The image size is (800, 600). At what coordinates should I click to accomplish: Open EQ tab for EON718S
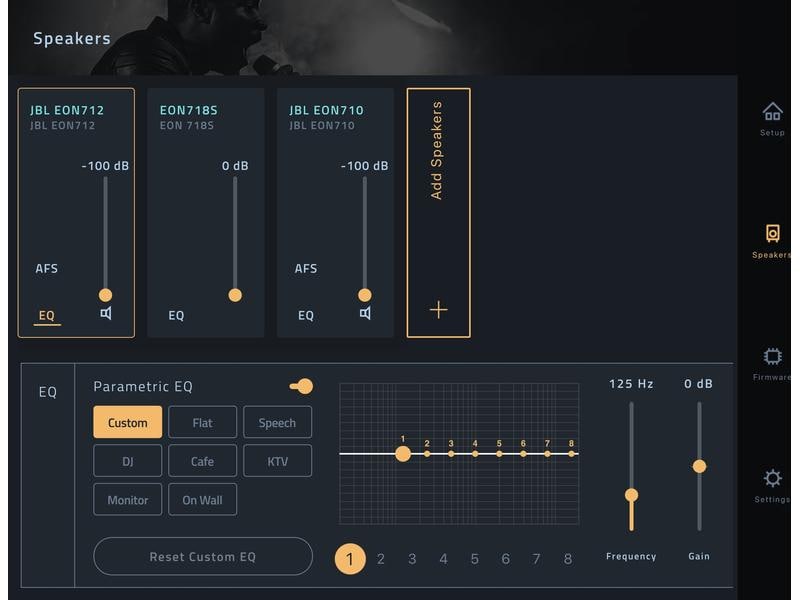pos(176,315)
